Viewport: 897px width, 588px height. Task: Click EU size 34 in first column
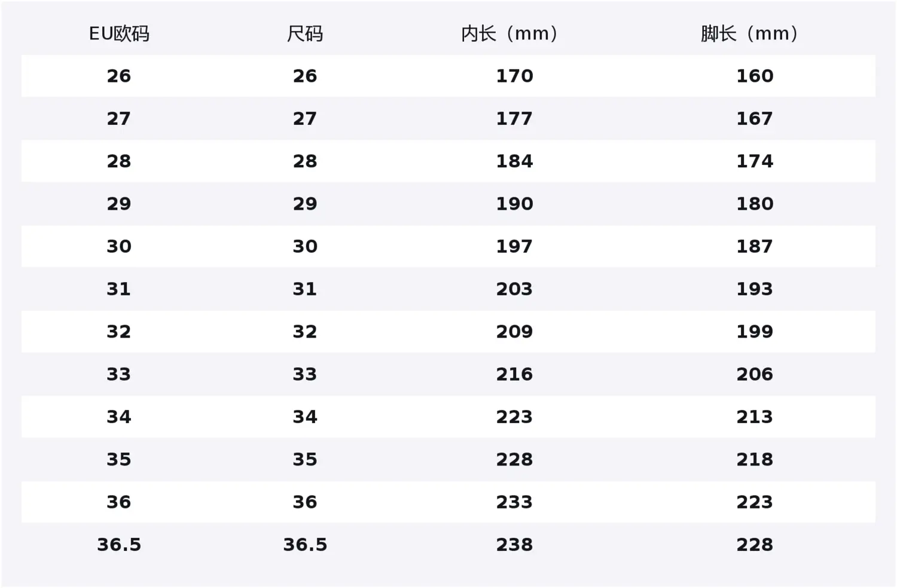(x=119, y=416)
